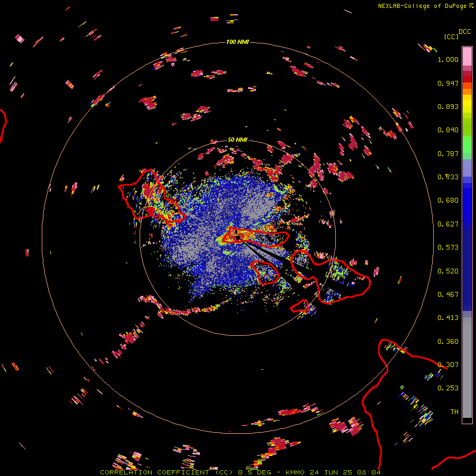Click the 0.947 scale value

(448, 83)
